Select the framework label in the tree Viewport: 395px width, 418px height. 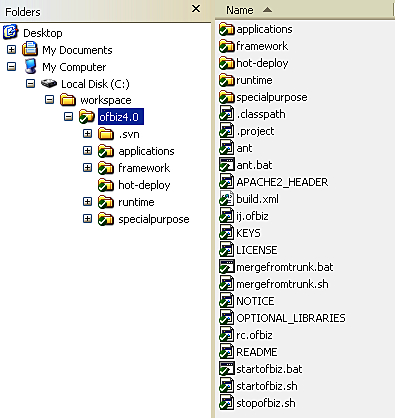click(144, 168)
